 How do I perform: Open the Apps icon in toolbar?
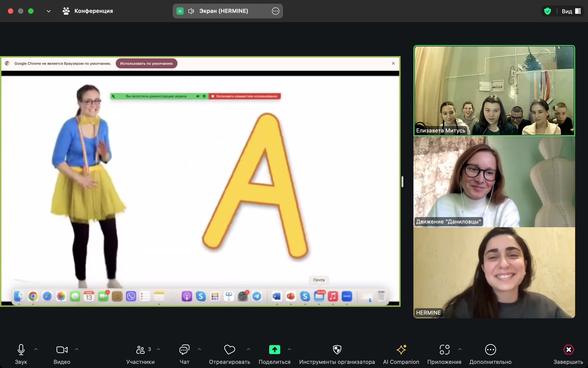coord(444,350)
